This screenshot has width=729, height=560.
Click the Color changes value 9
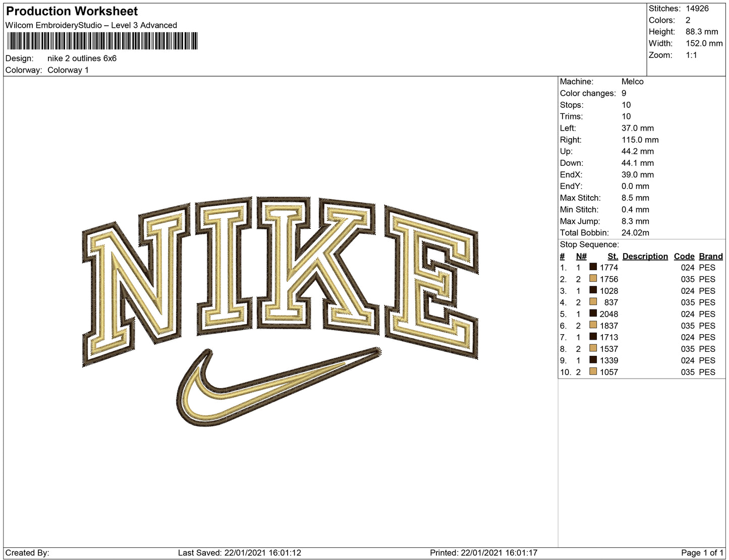(x=624, y=93)
